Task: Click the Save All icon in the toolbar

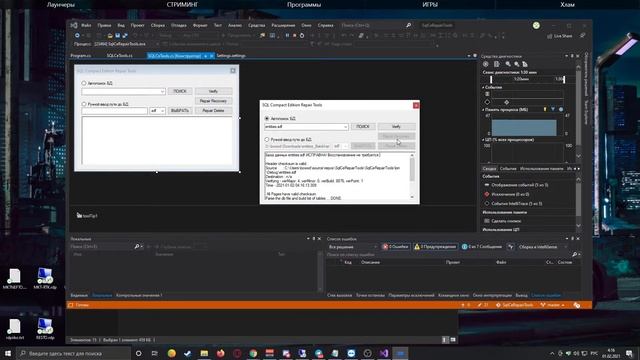Action: point(125,36)
